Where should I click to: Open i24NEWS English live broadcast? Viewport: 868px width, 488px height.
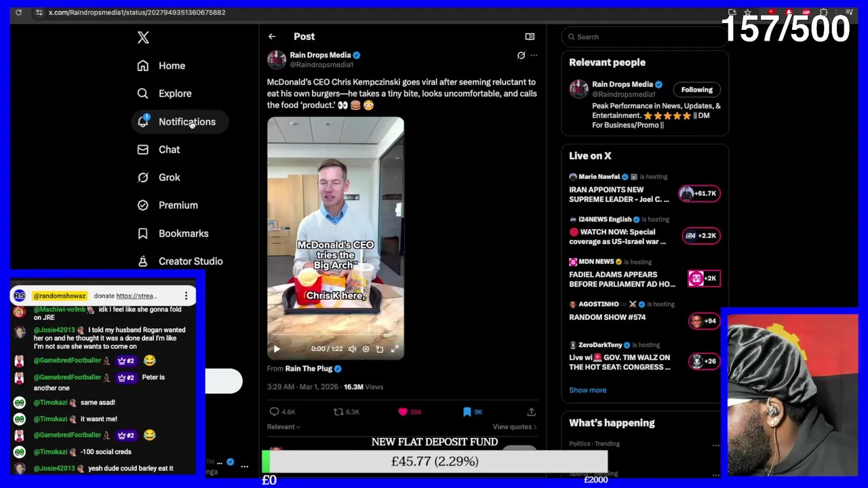(x=617, y=237)
